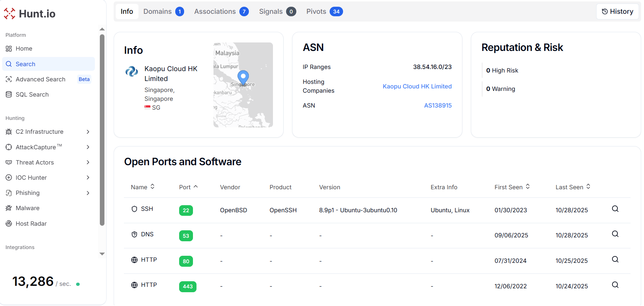Expand the C2 Infrastructure menu
644x306 pixels.
pos(88,132)
